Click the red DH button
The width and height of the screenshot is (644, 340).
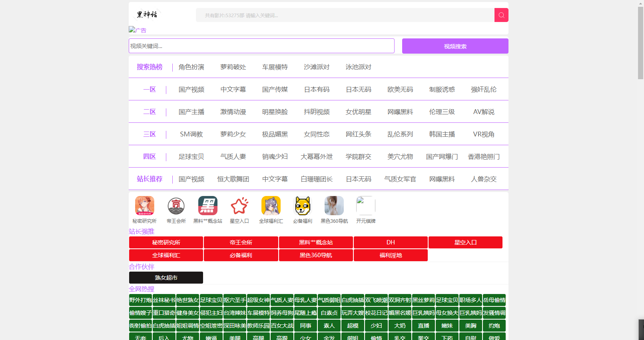tap(390, 242)
